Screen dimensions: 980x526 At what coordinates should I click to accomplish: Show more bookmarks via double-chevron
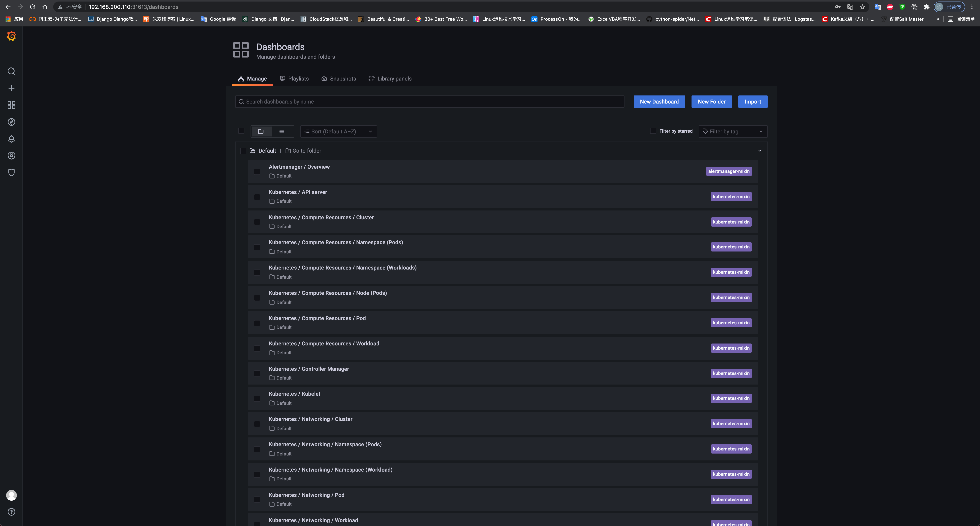point(937,19)
